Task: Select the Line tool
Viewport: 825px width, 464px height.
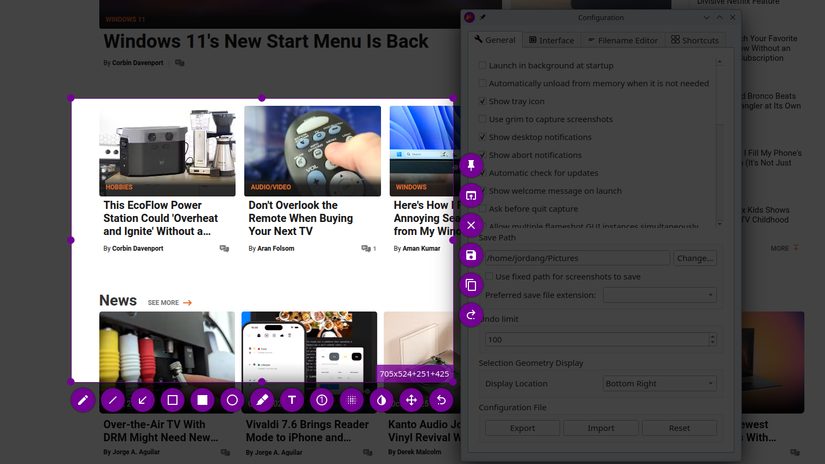Action: [113, 400]
